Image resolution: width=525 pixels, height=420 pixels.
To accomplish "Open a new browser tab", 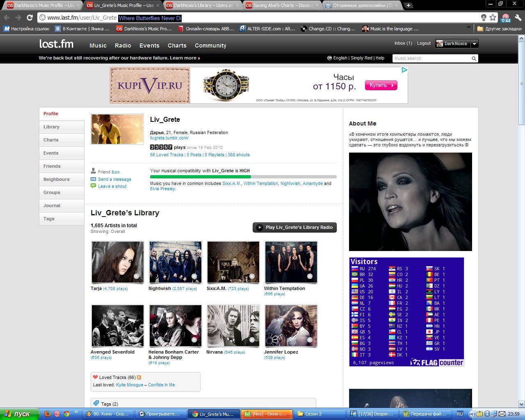I will click(409, 5).
